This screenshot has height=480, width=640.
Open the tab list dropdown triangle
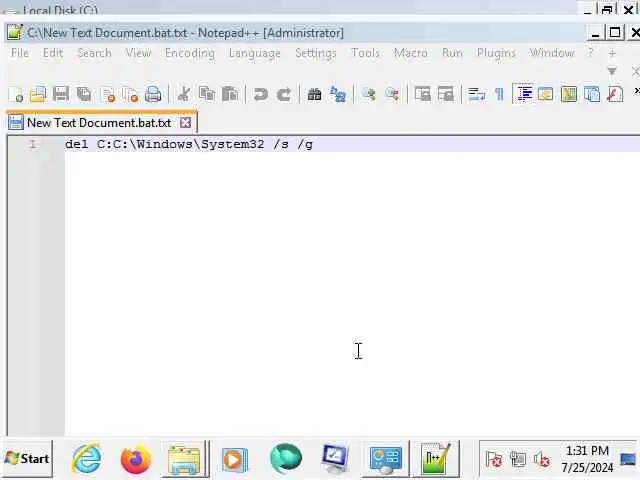click(612, 71)
